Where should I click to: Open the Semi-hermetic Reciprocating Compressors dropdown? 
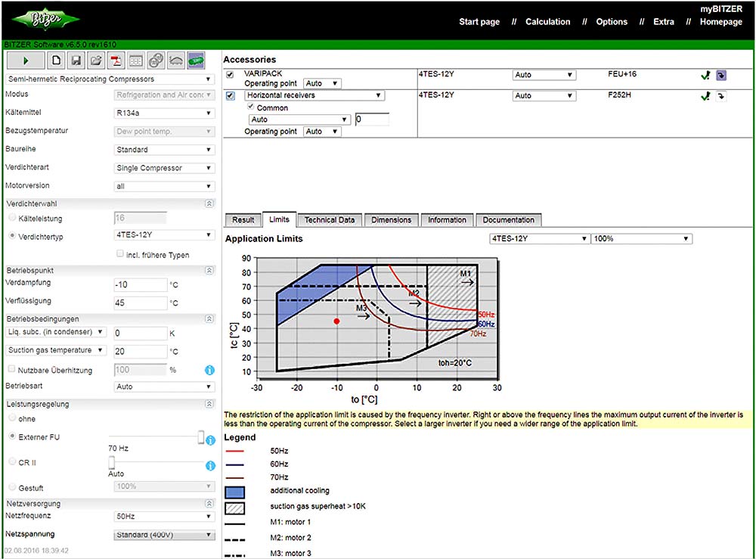[x=110, y=79]
